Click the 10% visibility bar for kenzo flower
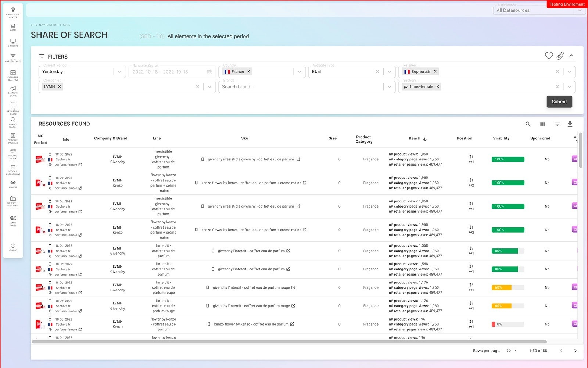The image size is (588, 368). click(508, 324)
